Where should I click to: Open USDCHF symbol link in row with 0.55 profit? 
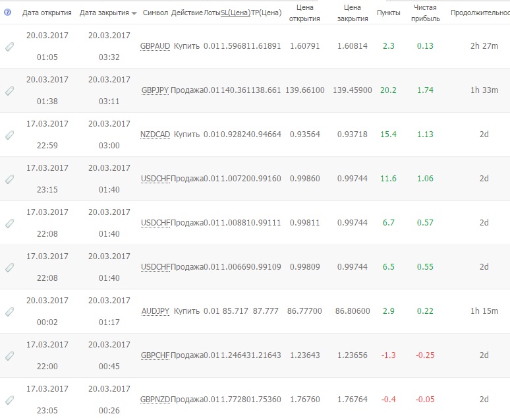pyautogui.click(x=156, y=267)
